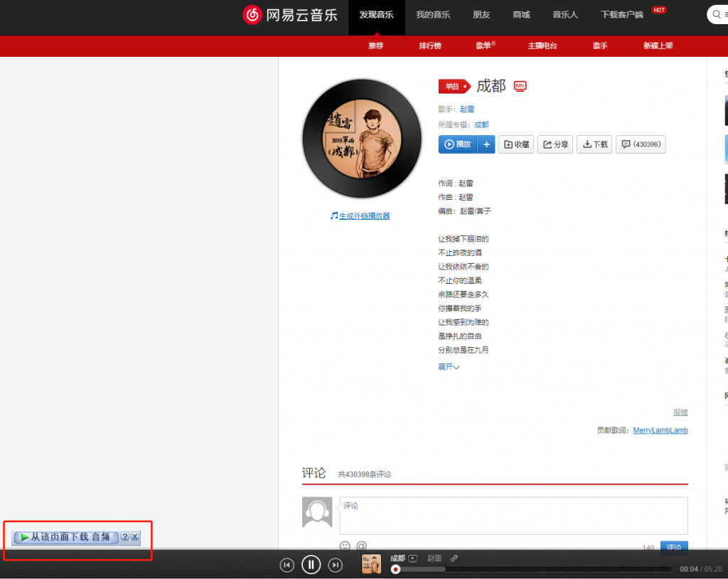Screen dimensions: 728x579
Task: Click the NetEase Cloud Music logo
Action: 290,15
